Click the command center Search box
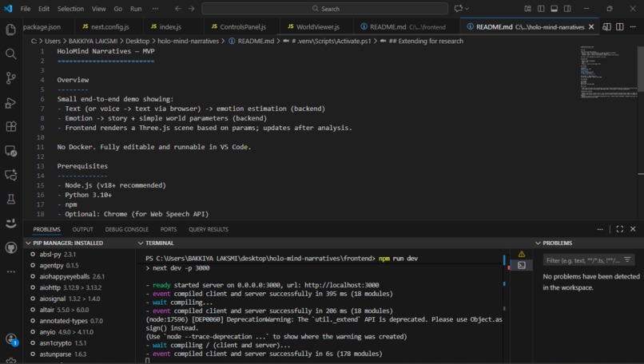This screenshot has height=364, width=644. click(325, 9)
